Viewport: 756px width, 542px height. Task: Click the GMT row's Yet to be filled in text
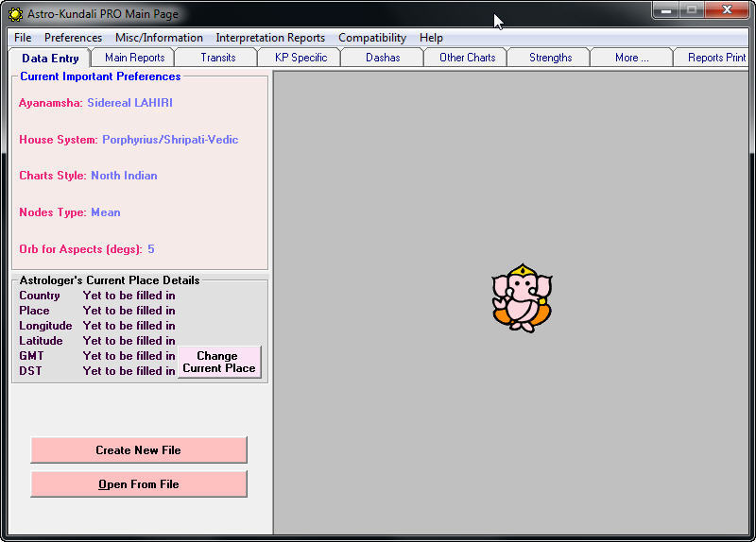click(129, 356)
